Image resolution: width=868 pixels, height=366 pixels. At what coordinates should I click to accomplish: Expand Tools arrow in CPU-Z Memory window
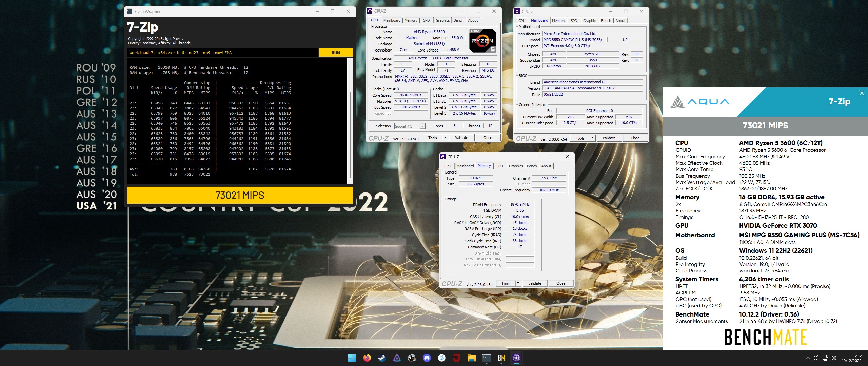pyautogui.click(x=518, y=283)
